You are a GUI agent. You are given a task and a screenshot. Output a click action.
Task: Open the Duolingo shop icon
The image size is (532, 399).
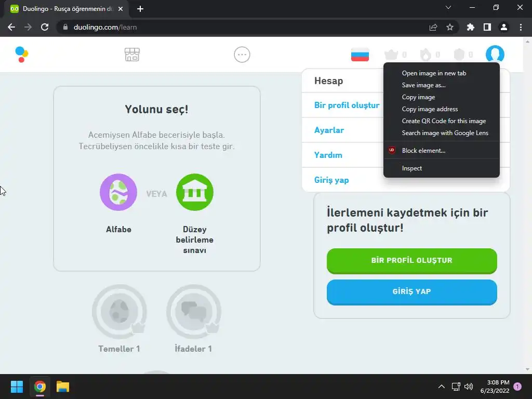point(132,54)
